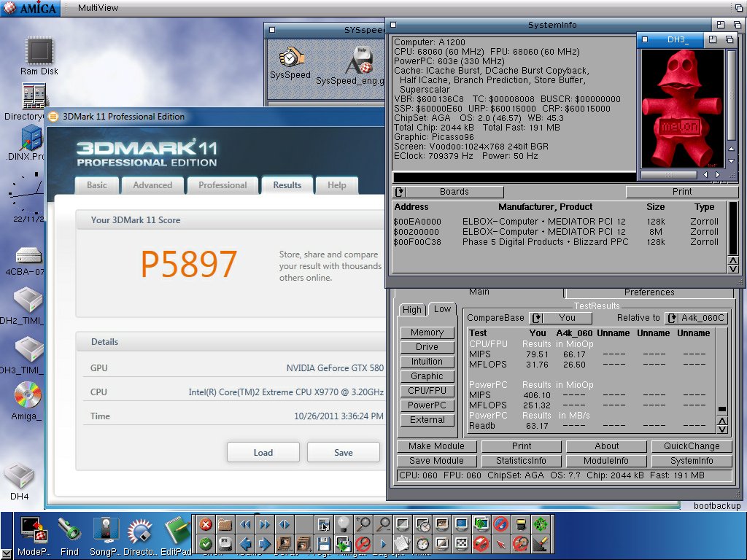The height and width of the screenshot is (560, 747).
Task: Click the large blue right arrow icon
Action: (x=264, y=544)
